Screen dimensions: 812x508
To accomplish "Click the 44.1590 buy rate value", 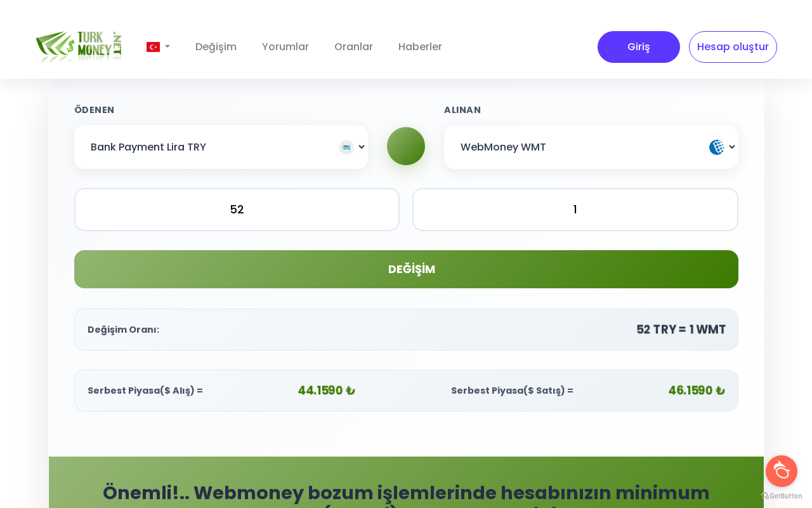I will click(326, 391).
